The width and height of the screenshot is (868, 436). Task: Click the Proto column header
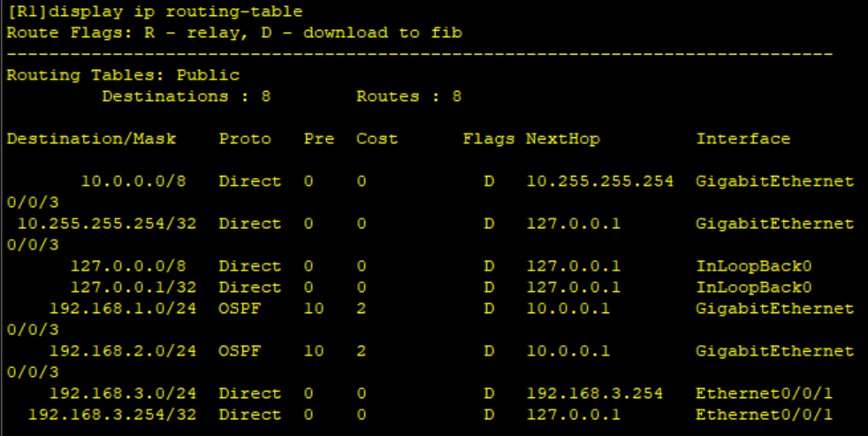[x=245, y=139]
